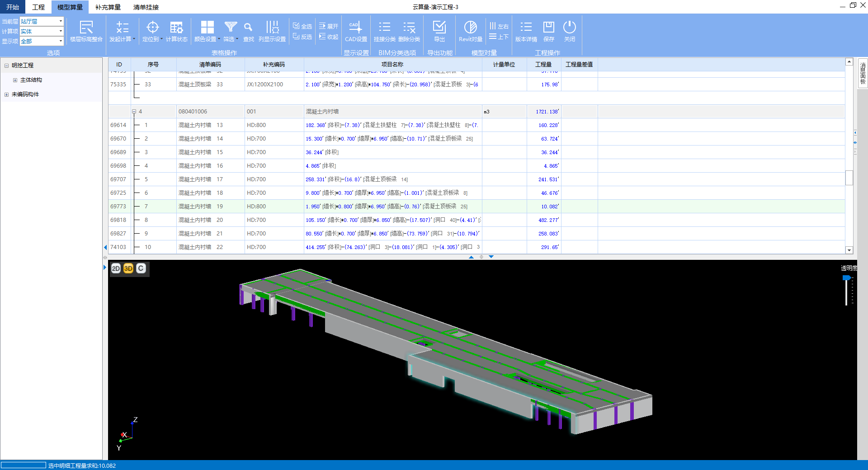868x470 pixels.
Task: Expand the 主体结构 tree node
Action: (15, 80)
